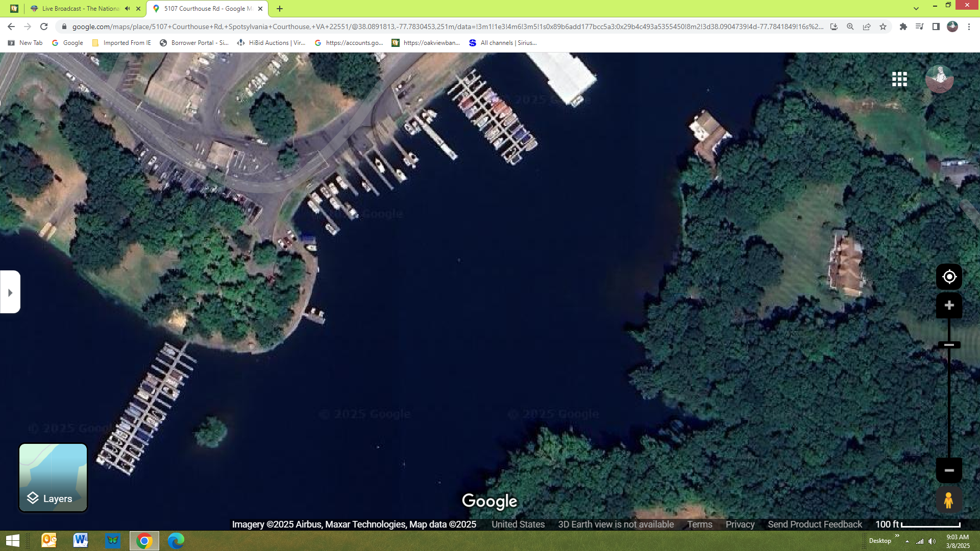Open Street View Pegman icon
The height and width of the screenshot is (551, 980).
pyautogui.click(x=948, y=500)
